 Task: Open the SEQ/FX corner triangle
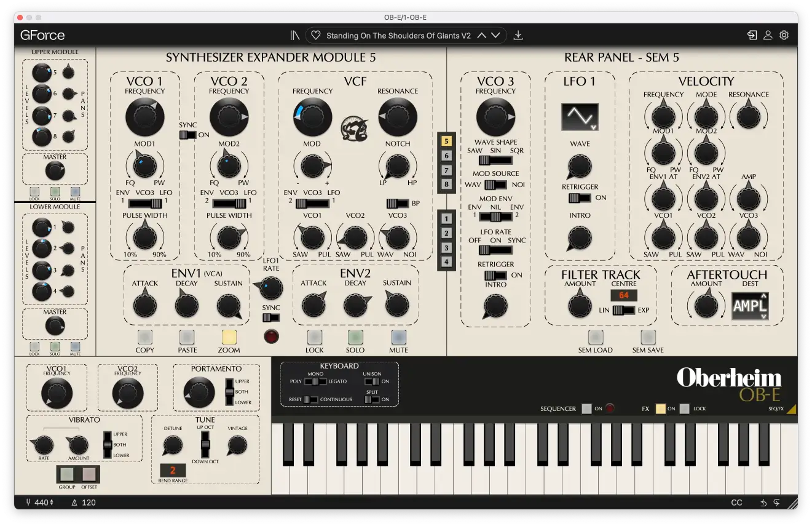pyautogui.click(x=792, y=408)
